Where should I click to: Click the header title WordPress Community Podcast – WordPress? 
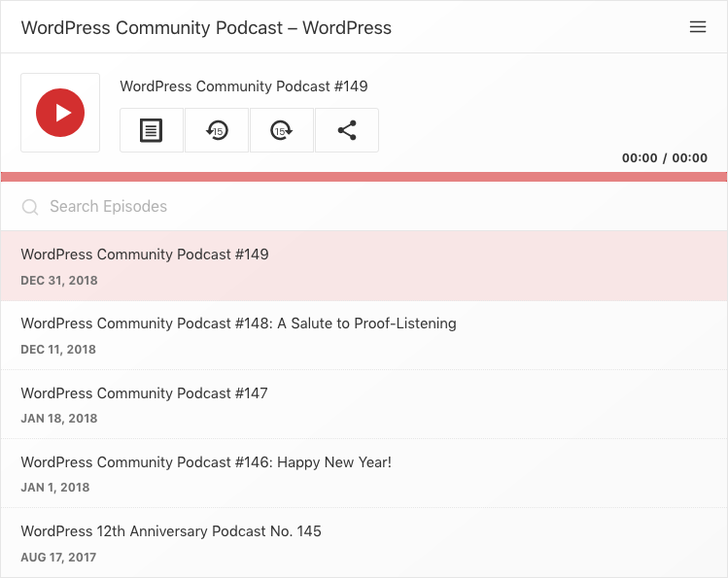[x=206, y=28]
